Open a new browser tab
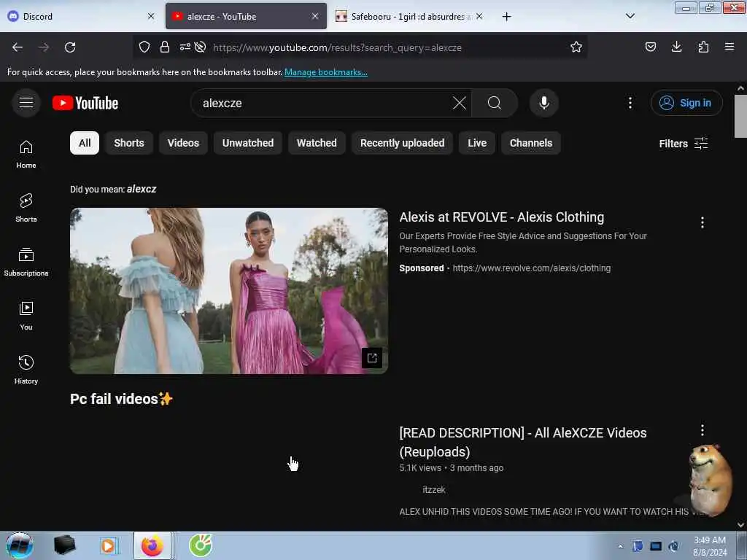 (506, 17)
